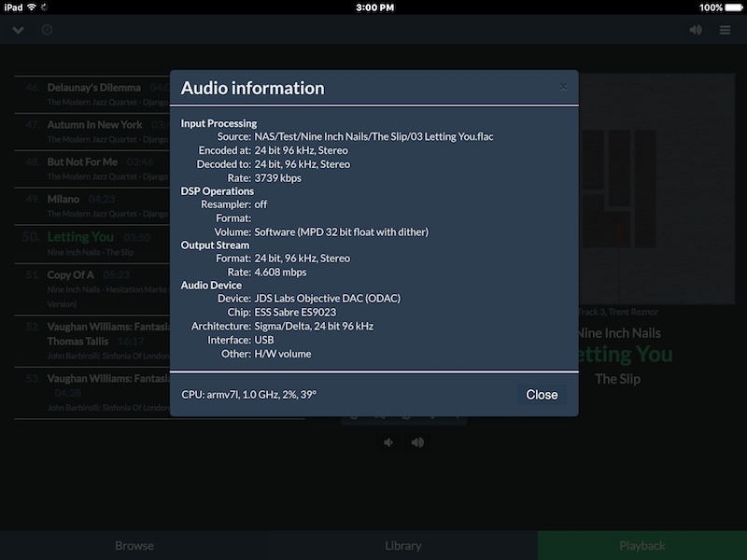Tap the volume down speaker icon below the dialog
Viewport: 747px width, 560px height.
(x=388, y=442)
